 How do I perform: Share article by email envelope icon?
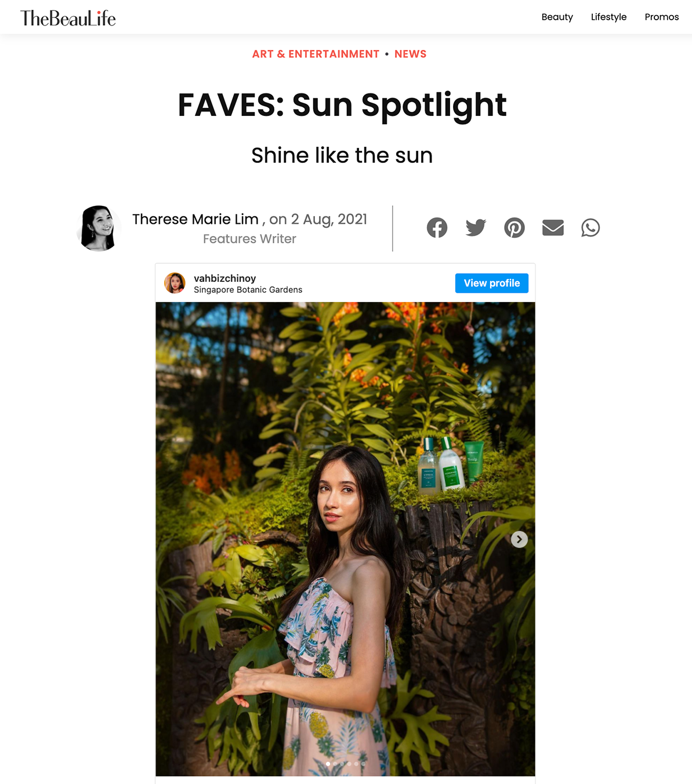(x=553, y=228)
